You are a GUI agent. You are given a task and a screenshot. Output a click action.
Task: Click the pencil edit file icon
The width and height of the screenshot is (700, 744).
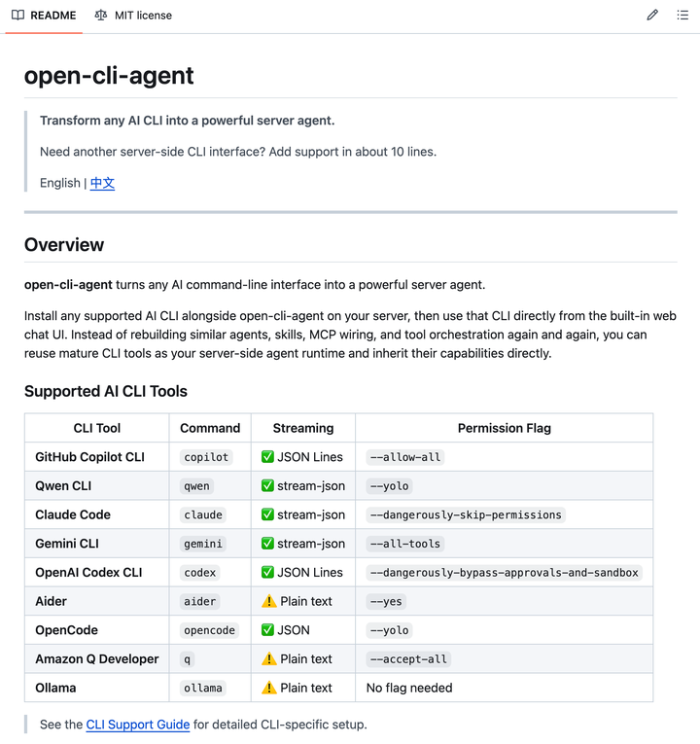click(x=652, y=16)
